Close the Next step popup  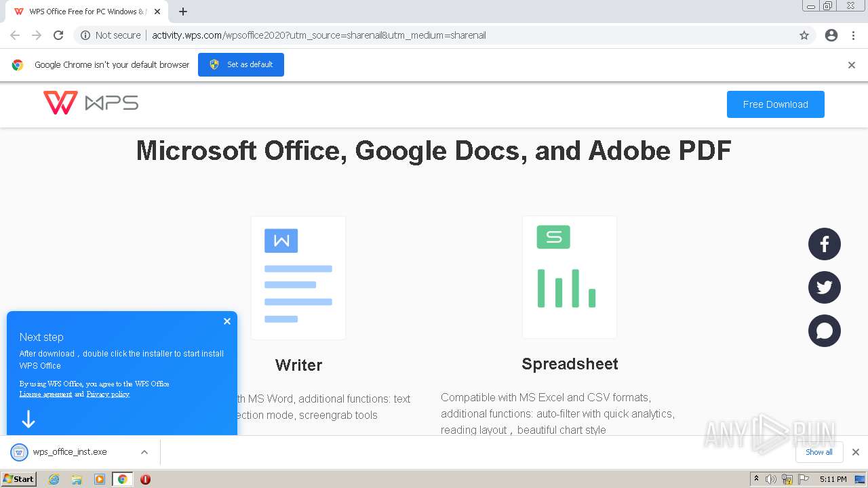tap(227, 321)
